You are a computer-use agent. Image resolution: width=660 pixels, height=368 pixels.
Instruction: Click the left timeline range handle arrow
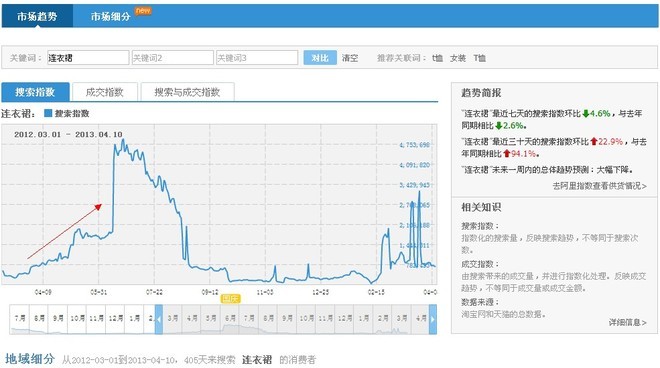coord(159,319)
